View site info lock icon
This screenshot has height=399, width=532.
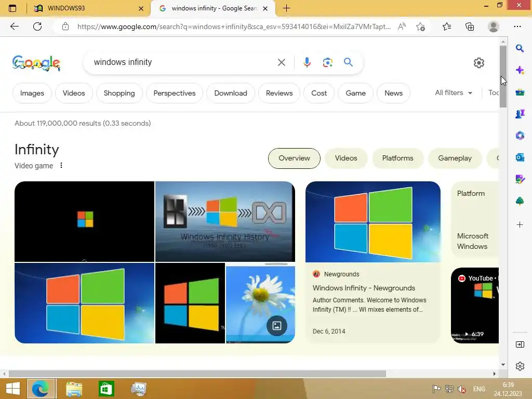(65, 26)
